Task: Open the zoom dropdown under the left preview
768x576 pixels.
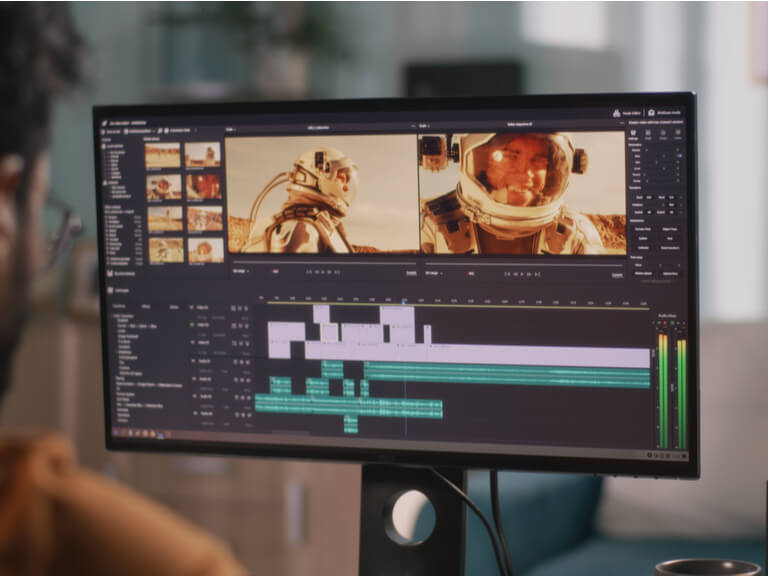Action: click(x=241, y=271)
